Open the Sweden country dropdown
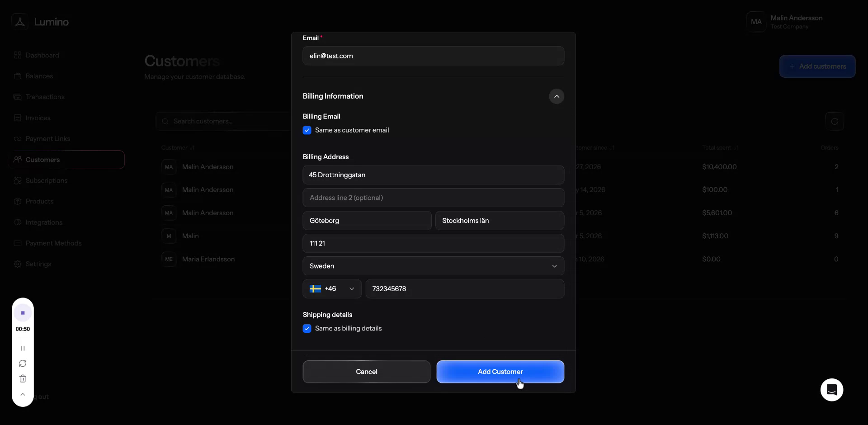This screenshot has height=425, width=868. 433,266
